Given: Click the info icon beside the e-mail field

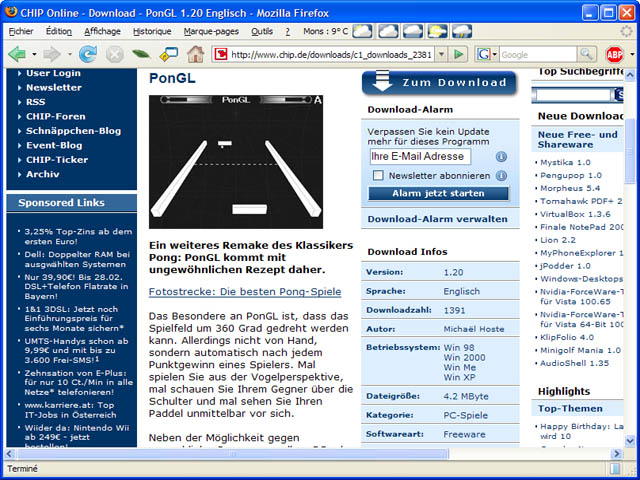Looking at the screenshot, I should click(x=501, y=157).
